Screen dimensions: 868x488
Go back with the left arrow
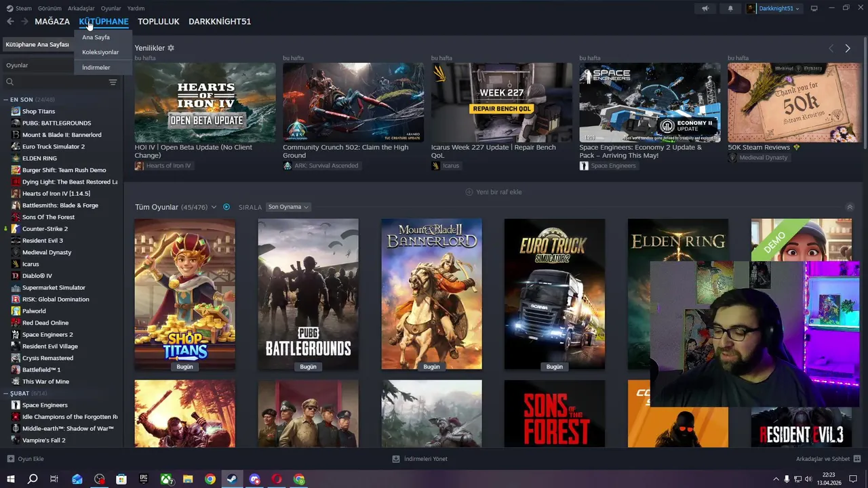[10, 22]
